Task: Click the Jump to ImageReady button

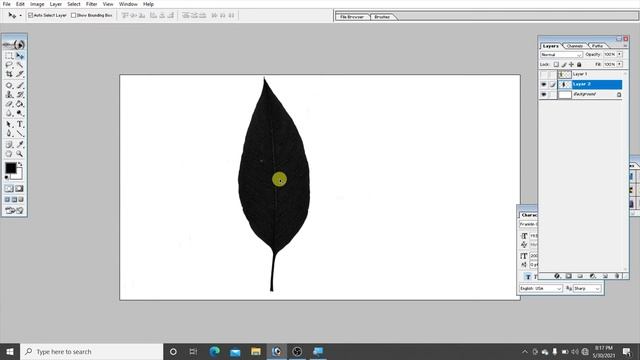Action: click(x=14, y=210)
